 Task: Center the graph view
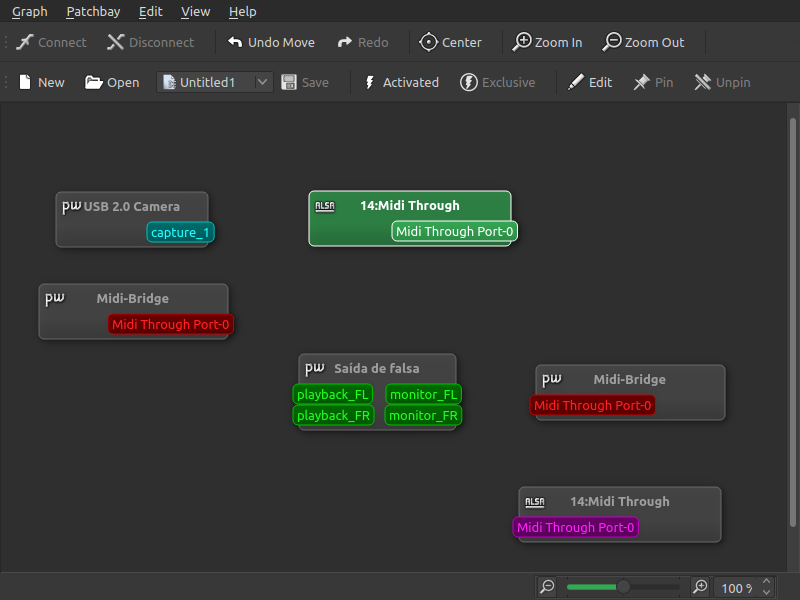tap(428, 42)
